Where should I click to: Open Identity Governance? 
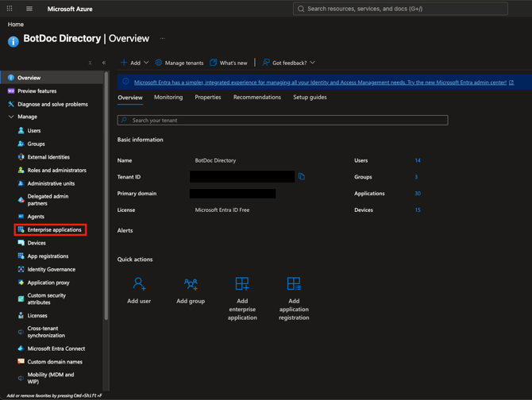(52, 269)
